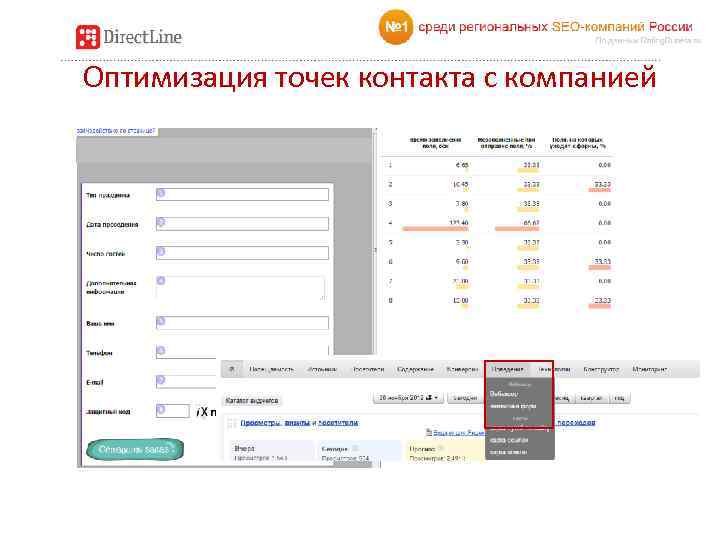Click the fill-time column header (сек)
720x540 pixels.
tap(435, 143)
